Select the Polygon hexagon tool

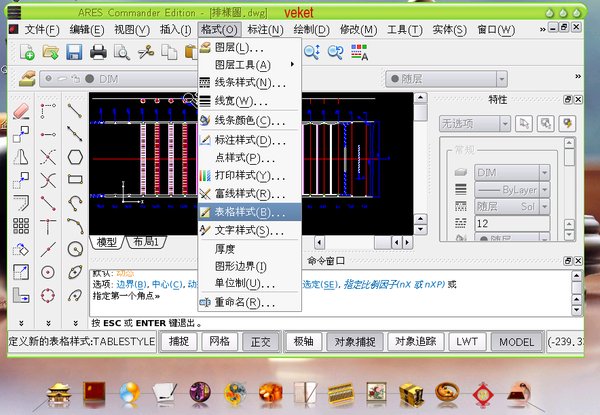[x=75, y=157]
